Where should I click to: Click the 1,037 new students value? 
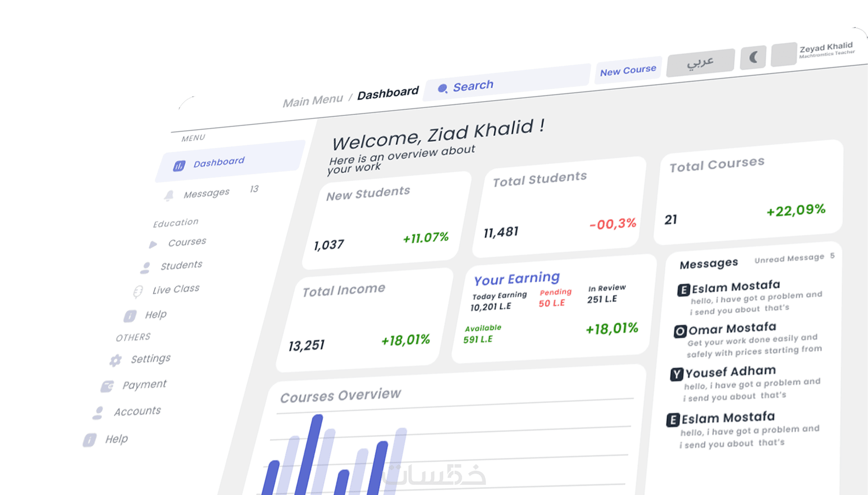tap(329, 245)
